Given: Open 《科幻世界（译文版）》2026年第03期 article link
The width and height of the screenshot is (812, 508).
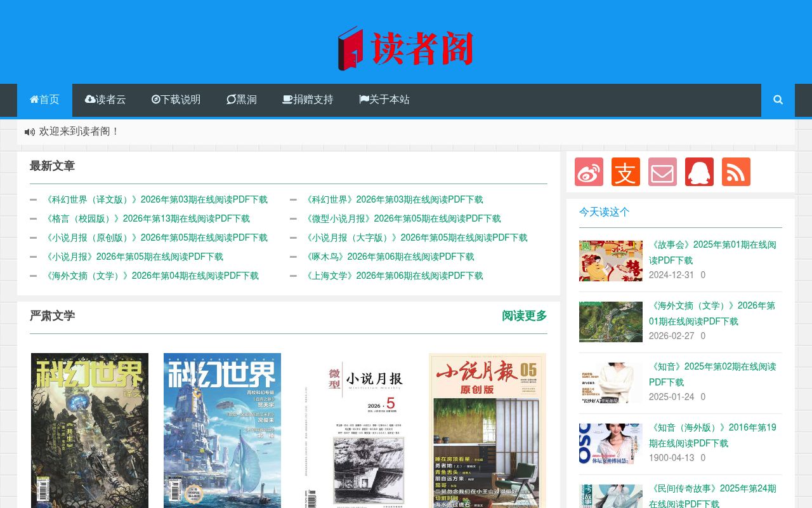Looking at the screenshot, I should 155,199.
